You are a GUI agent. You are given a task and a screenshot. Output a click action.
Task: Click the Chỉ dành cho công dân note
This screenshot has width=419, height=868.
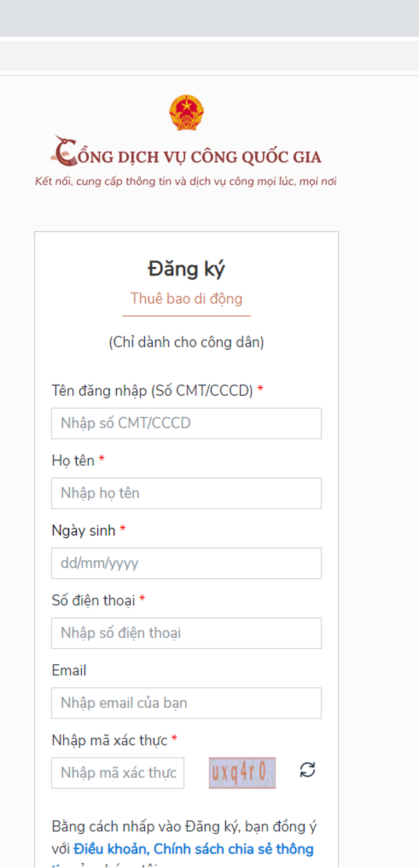click(186, 342)
